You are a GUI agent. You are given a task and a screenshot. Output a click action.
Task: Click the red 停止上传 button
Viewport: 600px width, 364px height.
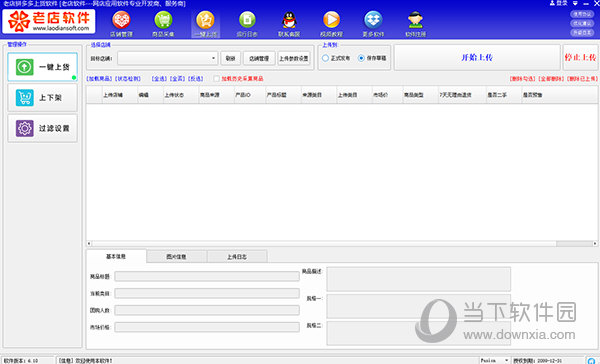(x=580, y=57)
